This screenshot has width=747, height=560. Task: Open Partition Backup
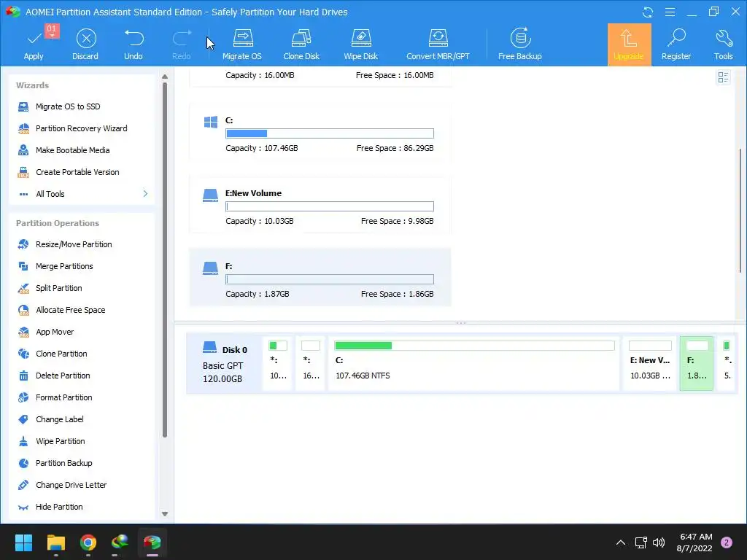click(x=64, y=463)
